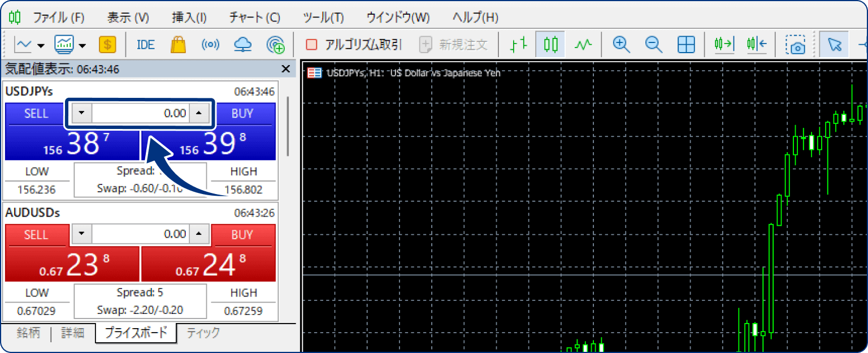Open USDJPYs volume decrease dropdown arrow
Screen dimensions: 868x353
pyautogui.click(x=83, y=113)
